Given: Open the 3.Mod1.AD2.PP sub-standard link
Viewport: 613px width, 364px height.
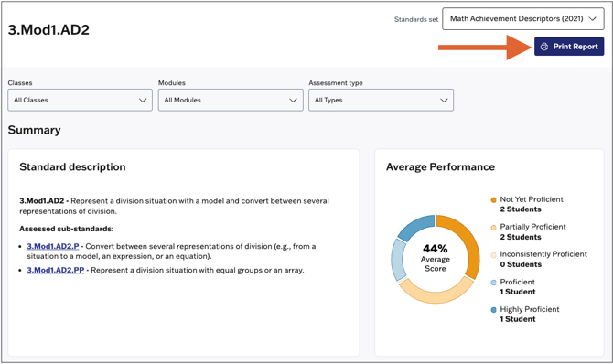Looking at the screenshot, I should click(56, 270).
